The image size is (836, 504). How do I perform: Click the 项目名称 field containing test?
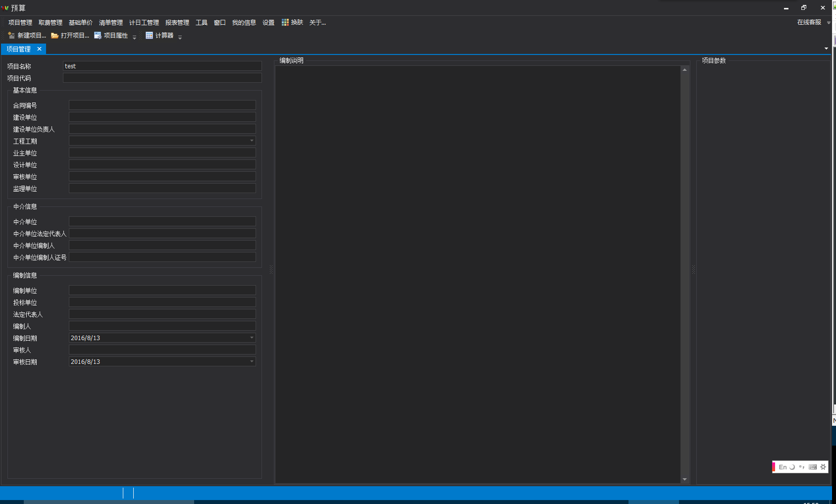[162, 66]
